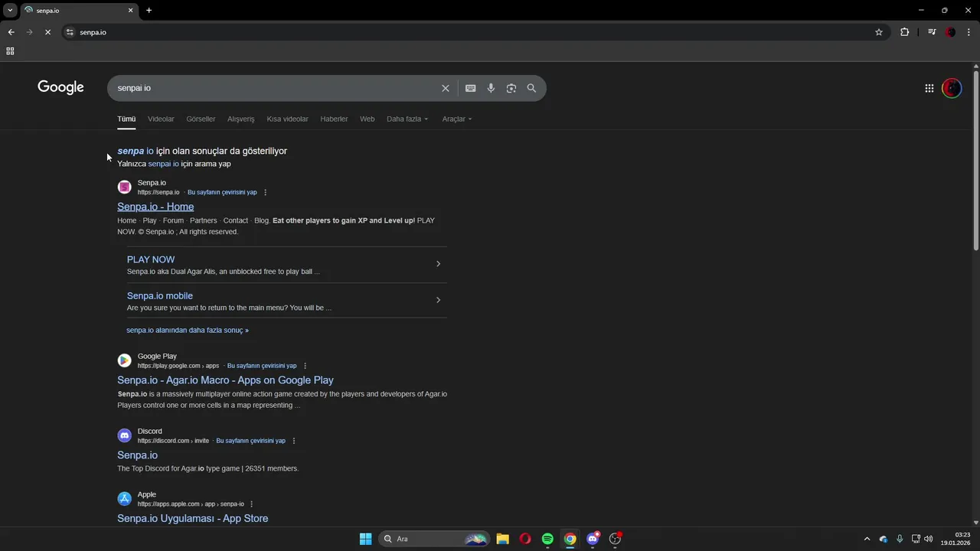
Task: Open File Explorer from taskbar
Action: click(x=502, y=539)
